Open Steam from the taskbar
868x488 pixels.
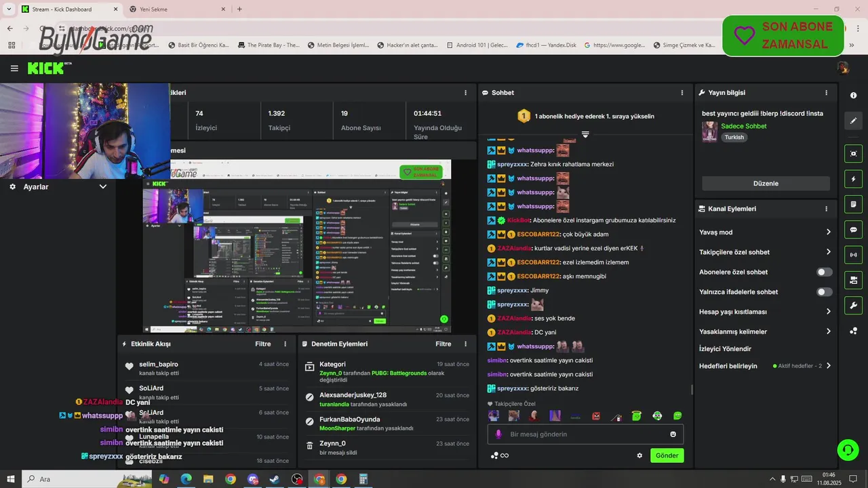coord(274,479)
